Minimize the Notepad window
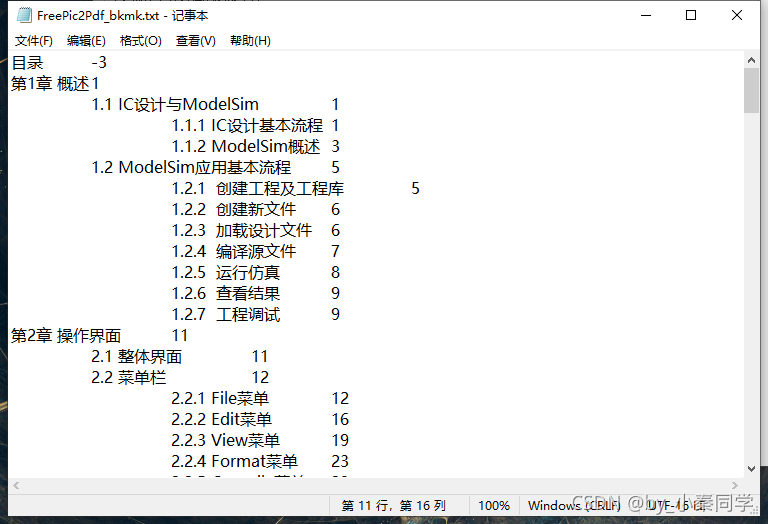Image resolution: width=768 pixels, height=524 pixels. click(646, 15)
